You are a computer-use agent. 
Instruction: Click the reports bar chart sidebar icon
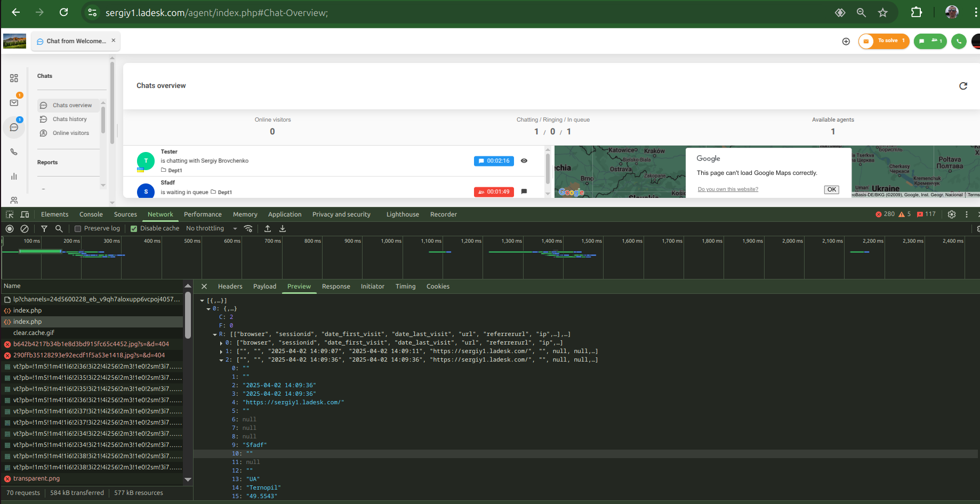[14, 177]
